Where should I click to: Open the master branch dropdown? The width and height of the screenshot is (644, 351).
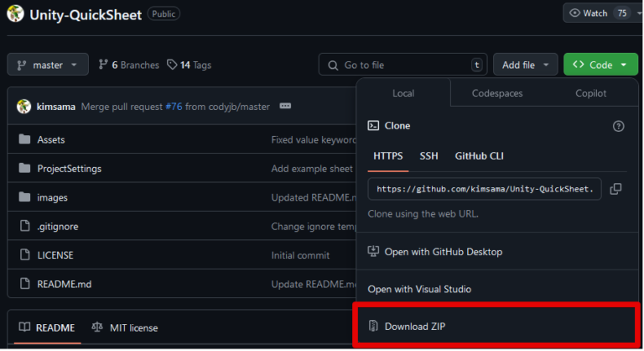pos(48,65)
